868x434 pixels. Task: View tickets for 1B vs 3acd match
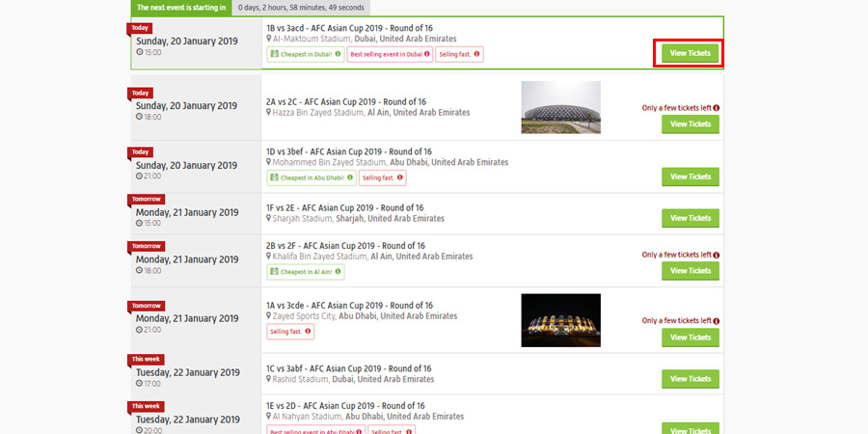click(691, 53)
